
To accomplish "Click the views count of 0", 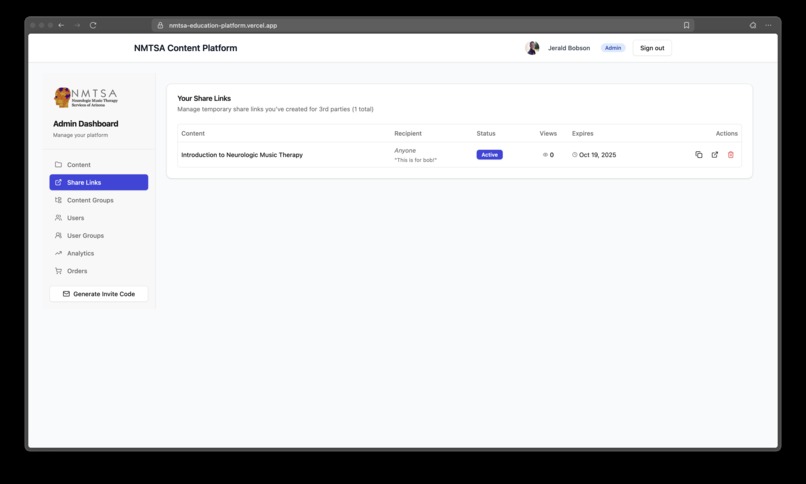I will click(552, 155).
